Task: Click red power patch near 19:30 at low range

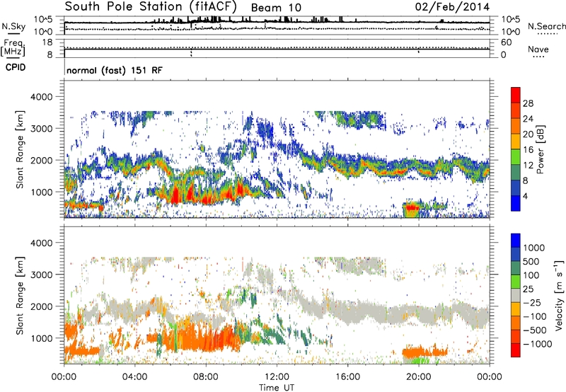Action: (x=412, y=207)
